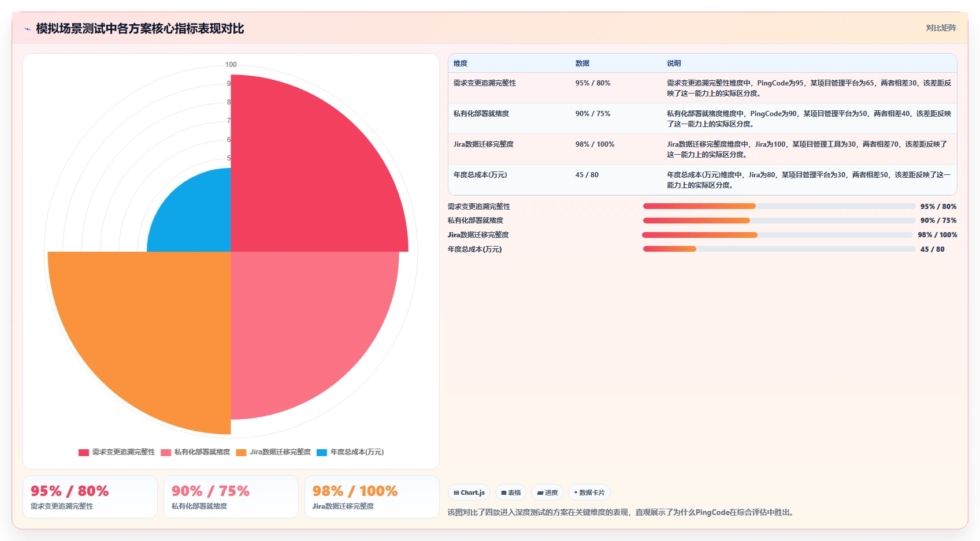Click the 年度总成本(万元) progress bar
Viewport: 980px width, 541px height.
(x=779, y=249)
